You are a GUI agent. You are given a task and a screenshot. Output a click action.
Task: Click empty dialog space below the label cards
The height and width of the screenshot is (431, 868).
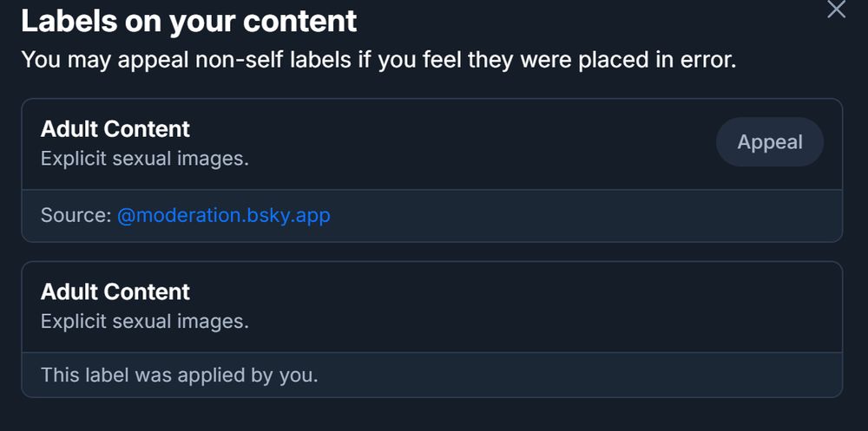coord(434,415)
